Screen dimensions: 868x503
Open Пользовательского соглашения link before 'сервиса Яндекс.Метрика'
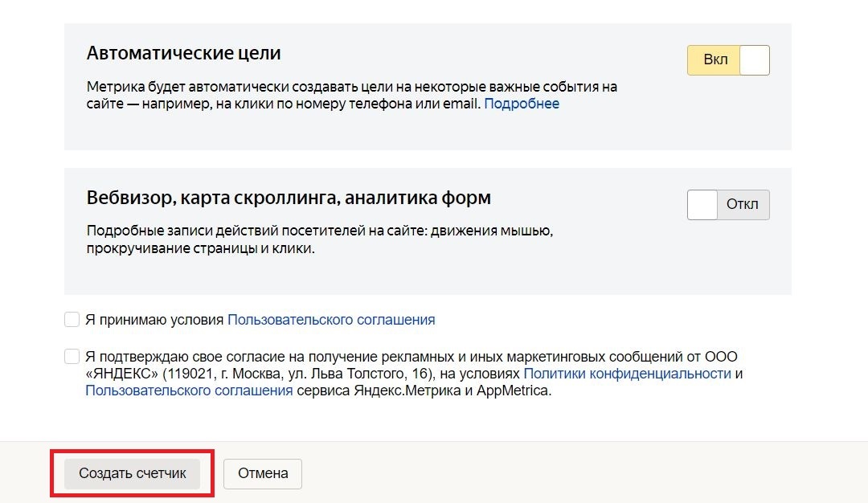pyautogui.click(x=189, y=391)
